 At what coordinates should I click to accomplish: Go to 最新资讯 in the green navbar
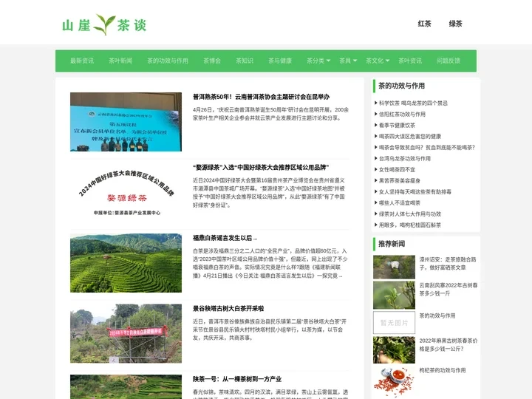82,61
